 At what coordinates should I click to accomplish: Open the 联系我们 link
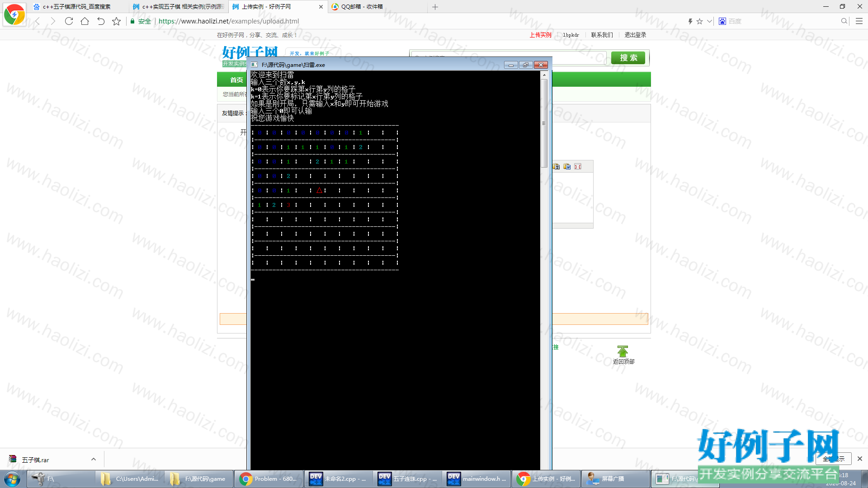[x=602, y=35]
